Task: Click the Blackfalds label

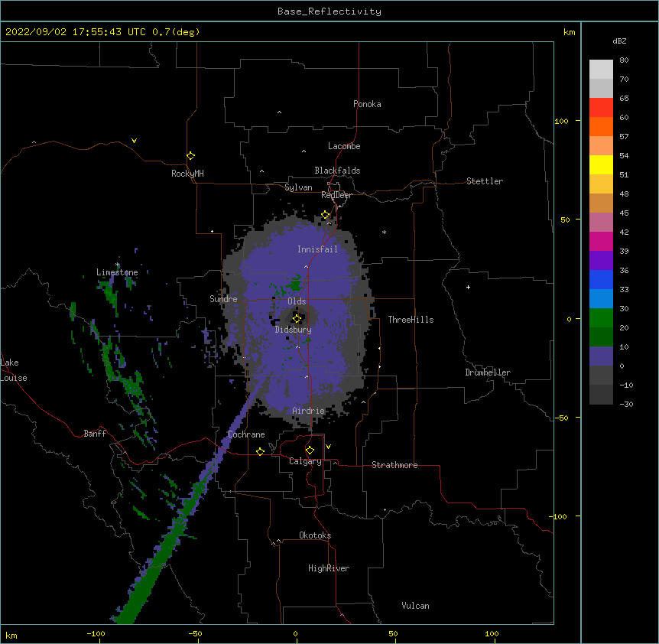Action: 337,171
